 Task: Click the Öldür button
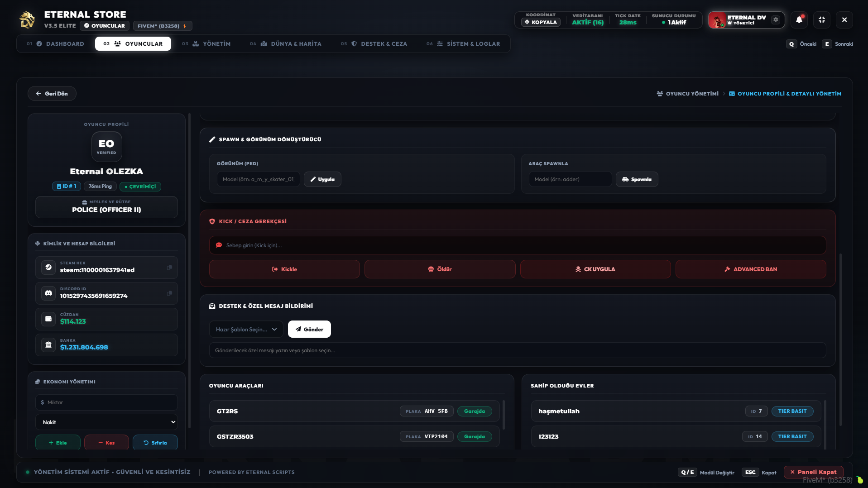pos(440,269)
